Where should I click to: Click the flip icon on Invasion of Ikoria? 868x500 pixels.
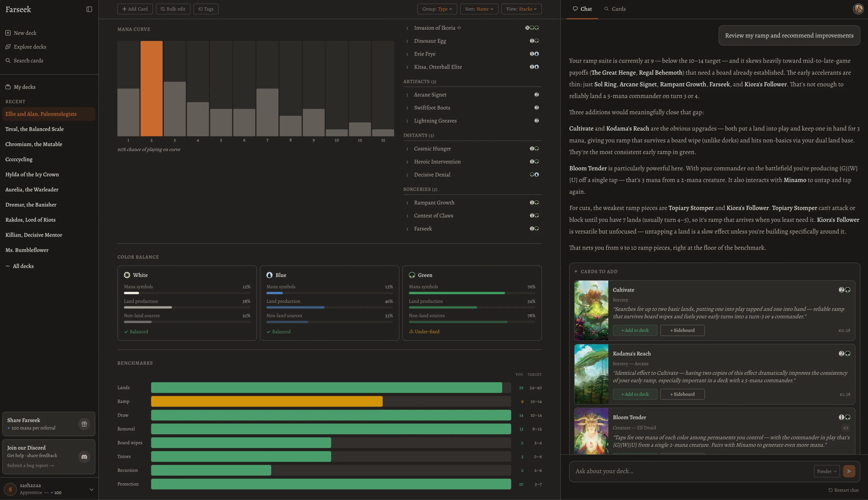[x=459, y=28]
